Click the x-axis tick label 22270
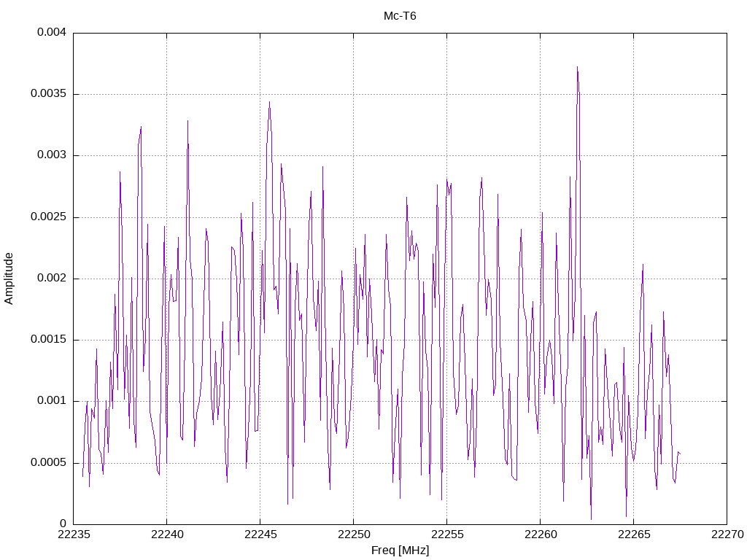The height and width of the screenshot is (560, 747). click(727, 534)
